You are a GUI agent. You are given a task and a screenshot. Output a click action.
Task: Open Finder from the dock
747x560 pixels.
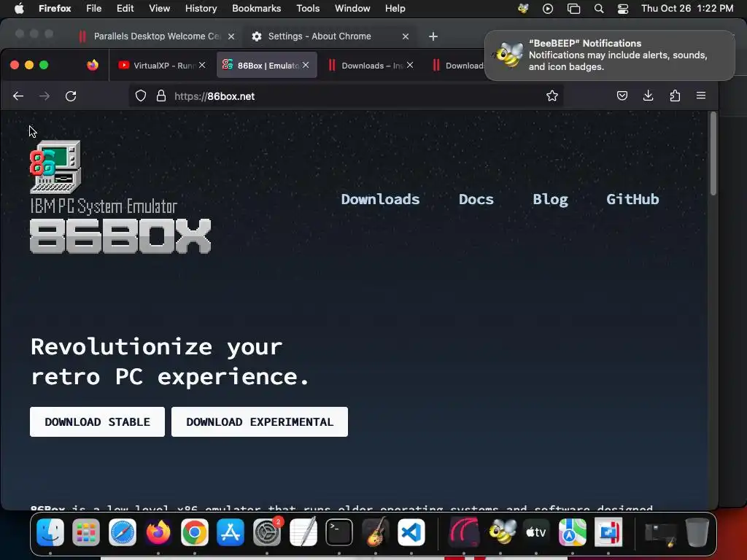coord(50,532)
